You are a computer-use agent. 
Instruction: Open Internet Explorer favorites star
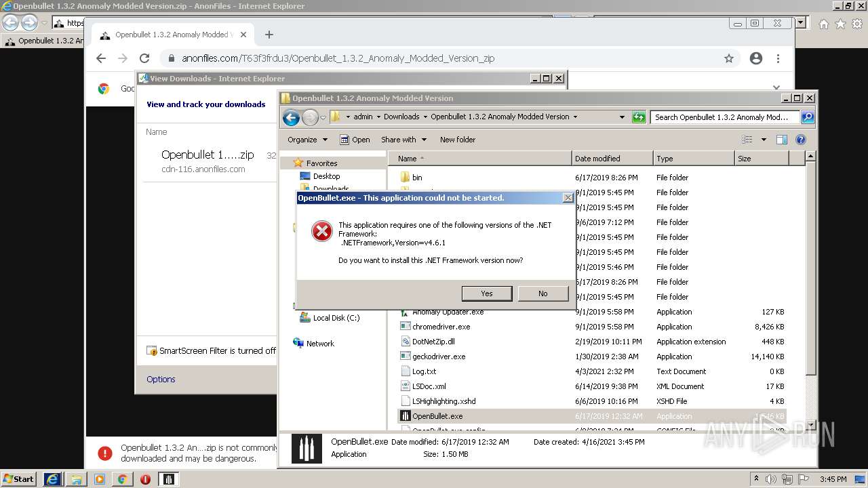point(840,24)
